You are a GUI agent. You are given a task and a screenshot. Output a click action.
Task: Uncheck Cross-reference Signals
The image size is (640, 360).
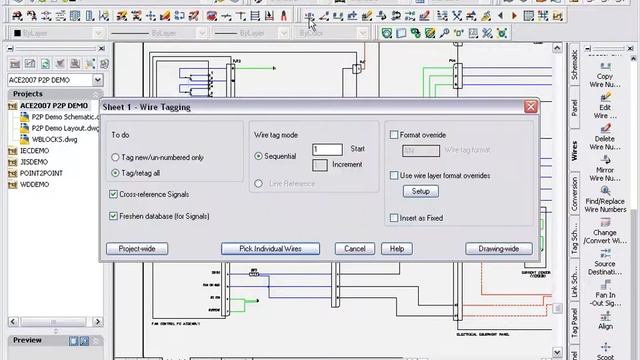click(x=113, y=194)
